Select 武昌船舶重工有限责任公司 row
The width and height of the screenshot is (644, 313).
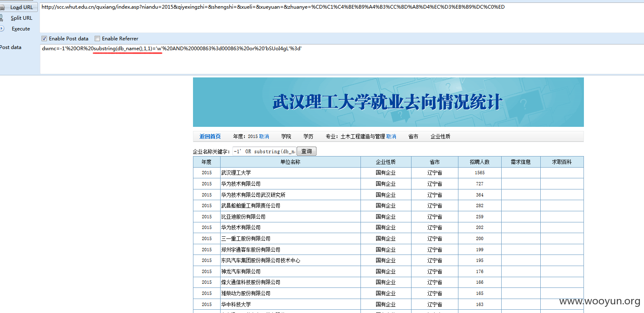[388, 206]
